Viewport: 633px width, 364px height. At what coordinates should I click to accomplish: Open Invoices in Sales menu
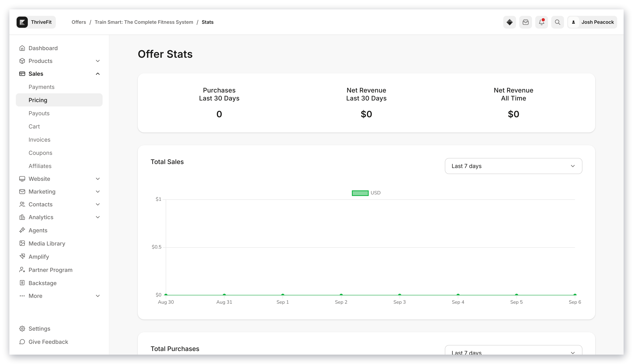(39, 139)
